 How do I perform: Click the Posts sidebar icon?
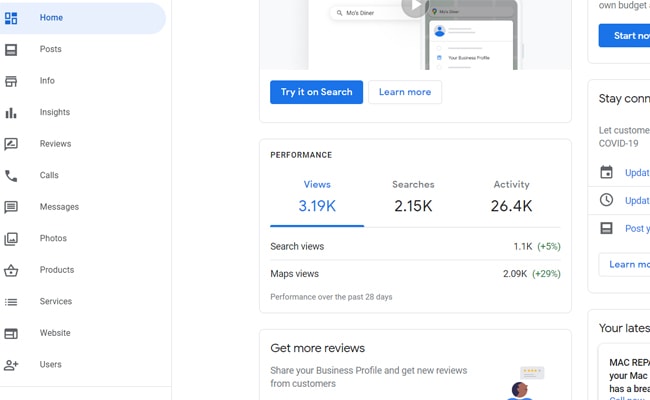[11, 50]
